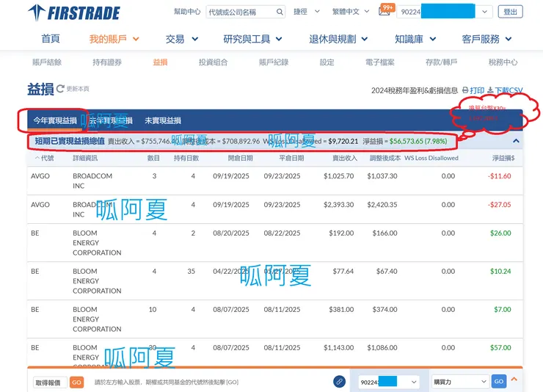Open the 繁體中文 language dropdown
This screenshot has width=543, height=392.
pos(351,12)
